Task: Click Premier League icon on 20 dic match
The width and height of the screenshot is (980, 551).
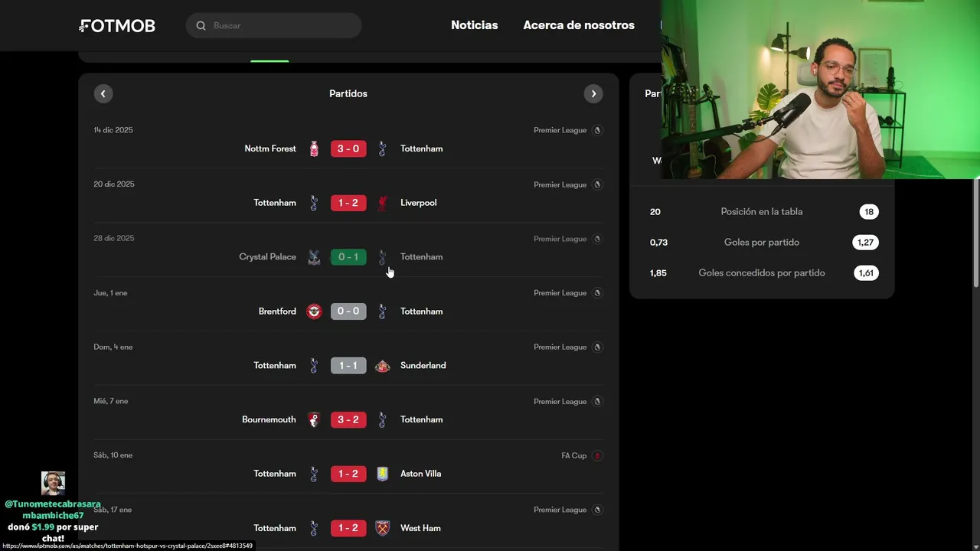Action: point(597,184)
